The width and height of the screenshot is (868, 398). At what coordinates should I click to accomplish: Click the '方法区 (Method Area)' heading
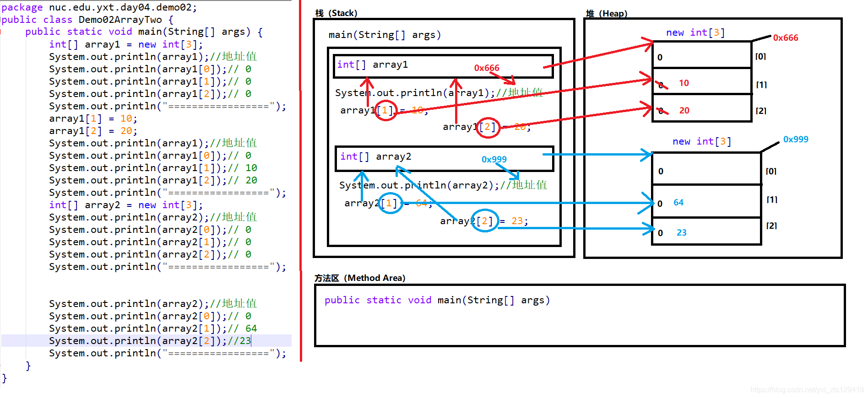(x=360, y=278)
